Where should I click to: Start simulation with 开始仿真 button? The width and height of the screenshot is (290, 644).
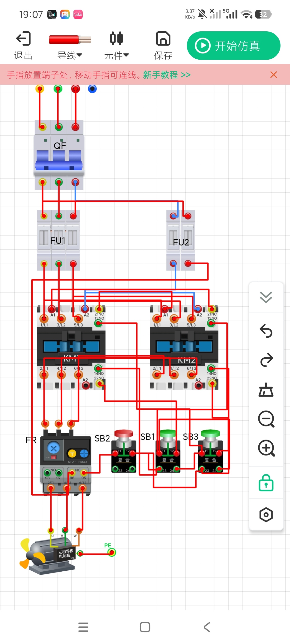click(x=233, y=46)
